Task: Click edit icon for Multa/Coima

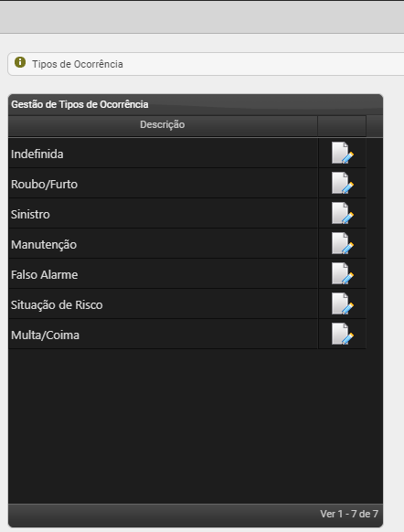Action: point(342,335)
